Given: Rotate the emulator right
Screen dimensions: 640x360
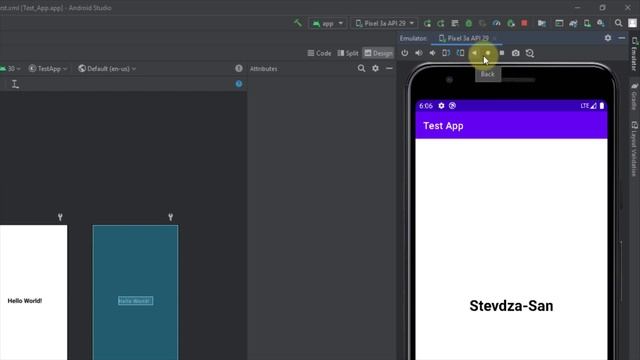Looking at the screenshot, I should point(460,53).
